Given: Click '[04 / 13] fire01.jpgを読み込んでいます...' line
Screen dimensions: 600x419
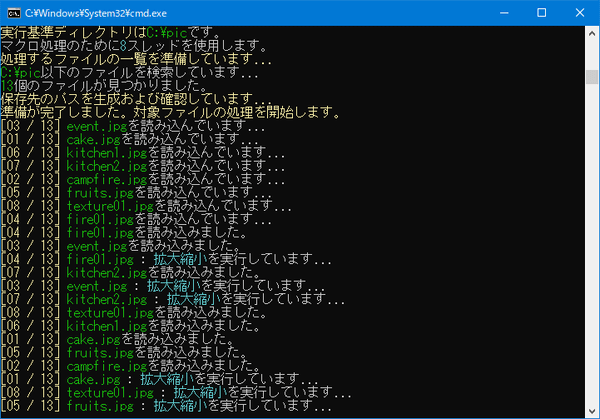Looking at the screenshot, I should tap(136, 219).
